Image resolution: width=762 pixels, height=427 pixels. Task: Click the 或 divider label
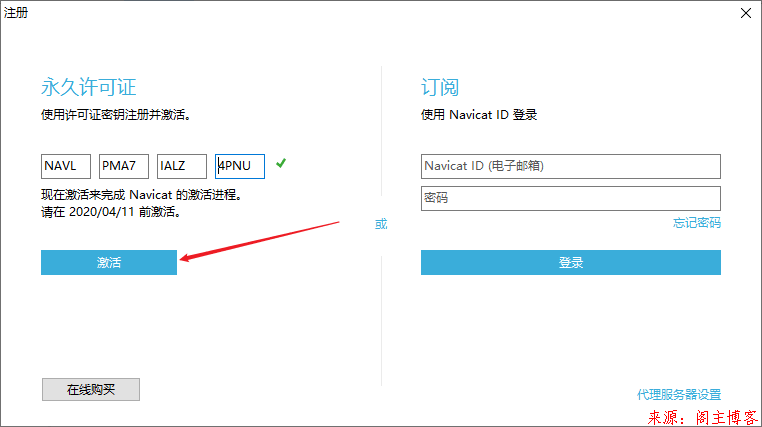381,224
